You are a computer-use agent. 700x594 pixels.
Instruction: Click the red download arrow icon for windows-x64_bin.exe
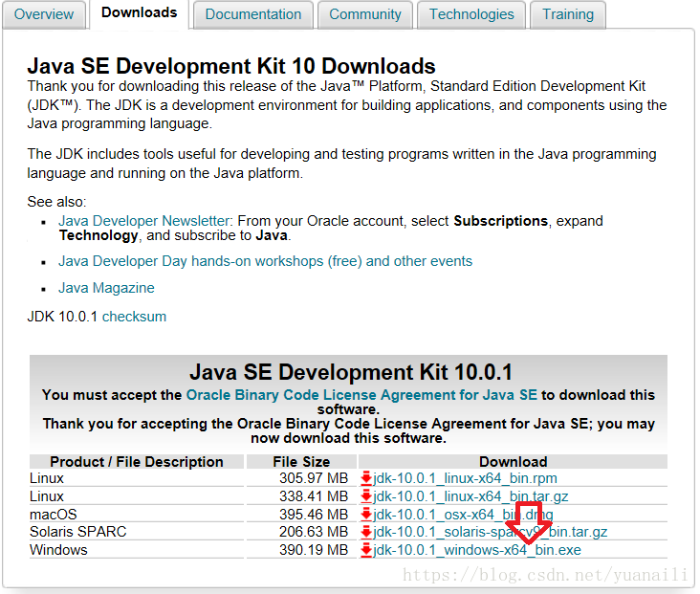click(x=366, y=550)
